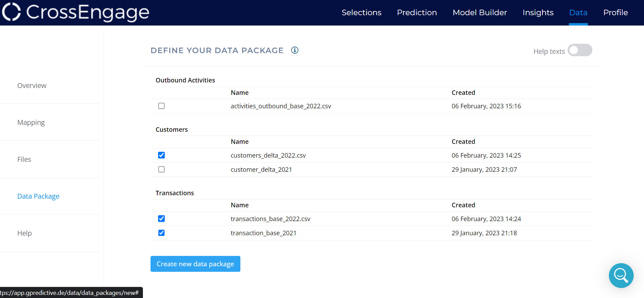Open the Profile menu

point(615,13)
